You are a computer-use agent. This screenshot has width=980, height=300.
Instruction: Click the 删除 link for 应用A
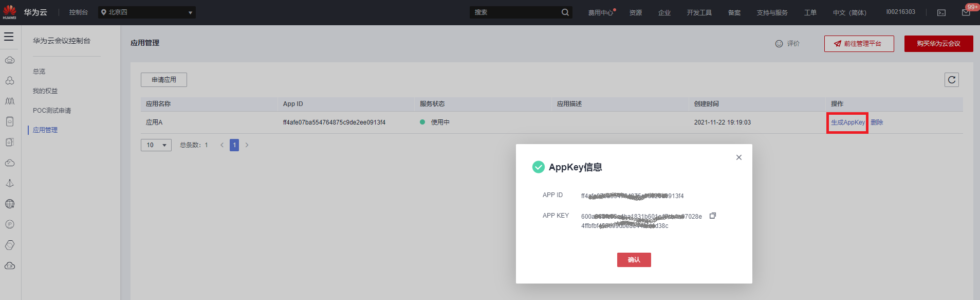tap(877, 122)
